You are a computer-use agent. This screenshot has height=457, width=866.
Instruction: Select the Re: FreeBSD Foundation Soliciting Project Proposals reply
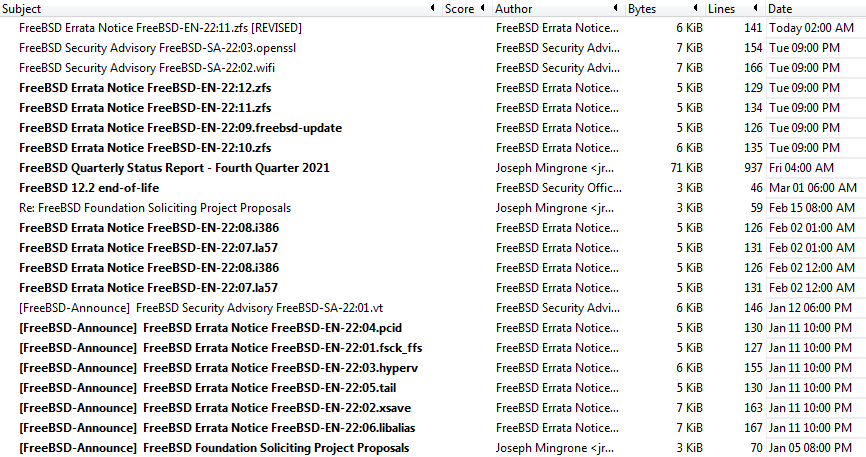click(155, 208)
